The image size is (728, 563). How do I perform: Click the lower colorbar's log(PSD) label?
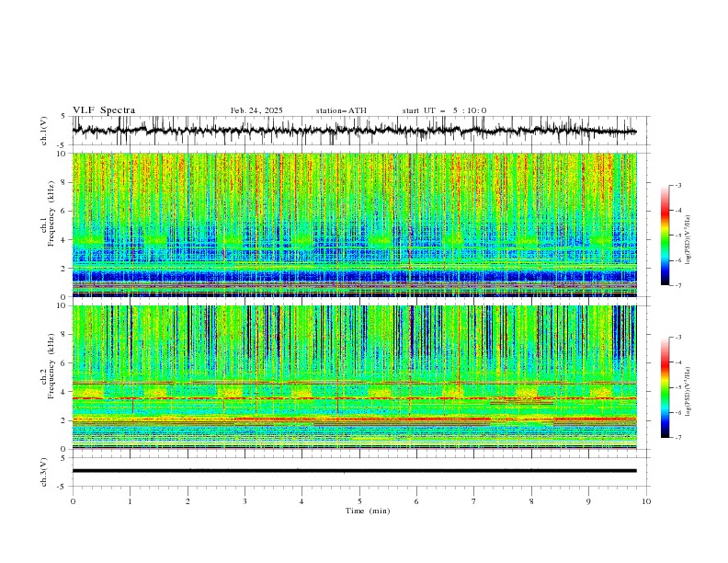point(688,392)
